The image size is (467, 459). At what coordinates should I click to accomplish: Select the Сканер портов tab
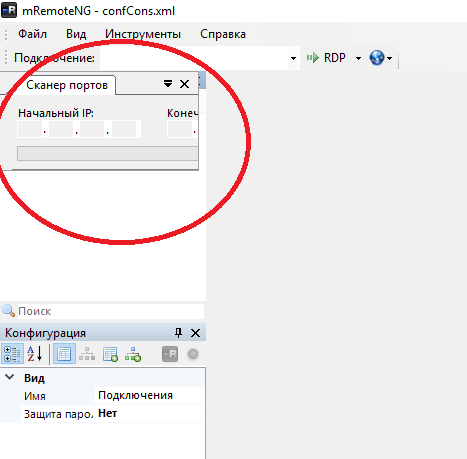pos(67,85)
